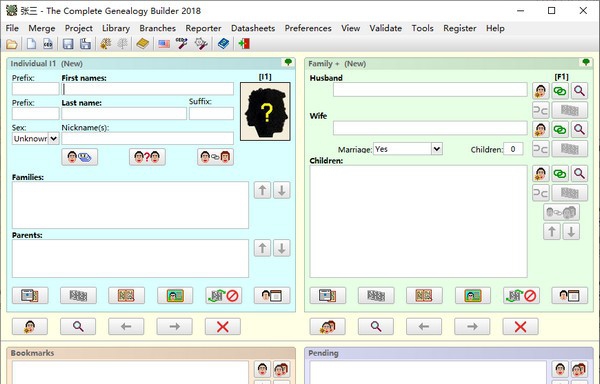Viewport: 600px width, 384px height.
Task: Click the add person icon beside Wife
Action: click(541, 130)
